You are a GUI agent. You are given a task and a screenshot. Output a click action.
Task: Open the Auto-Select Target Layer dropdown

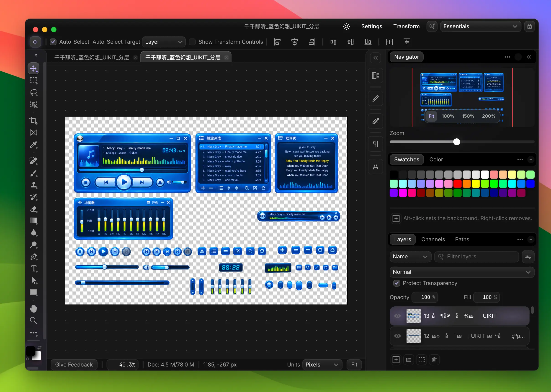pyautogui.click(x=164, y=42)
